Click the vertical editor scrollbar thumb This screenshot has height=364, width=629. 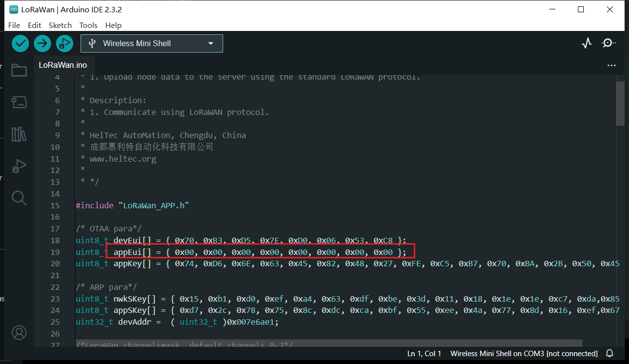pos(621,103)
